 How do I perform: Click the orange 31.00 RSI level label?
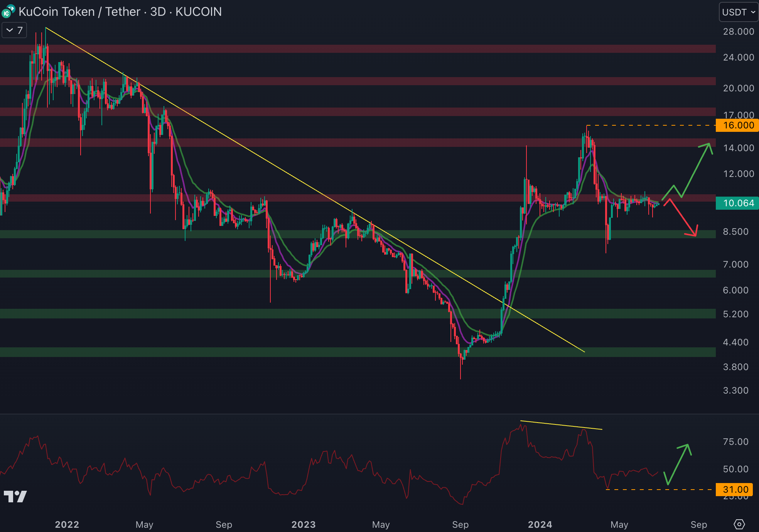point(735,490)
